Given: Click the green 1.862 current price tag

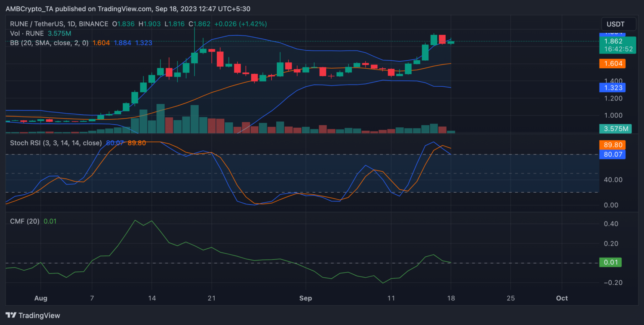Looking at the screenshot, I should tap(613, 41).
